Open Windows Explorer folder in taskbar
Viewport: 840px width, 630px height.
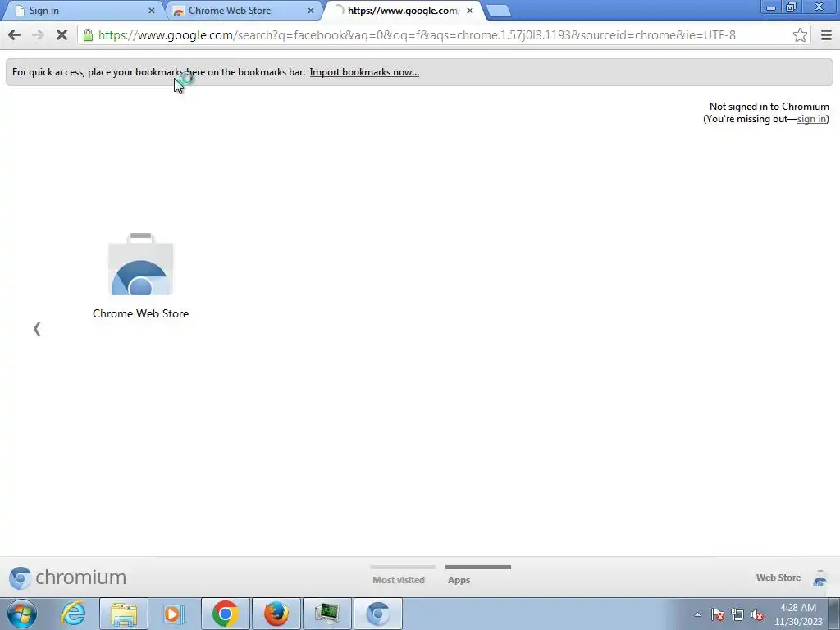pyautogui.click(x=124, y=614)
